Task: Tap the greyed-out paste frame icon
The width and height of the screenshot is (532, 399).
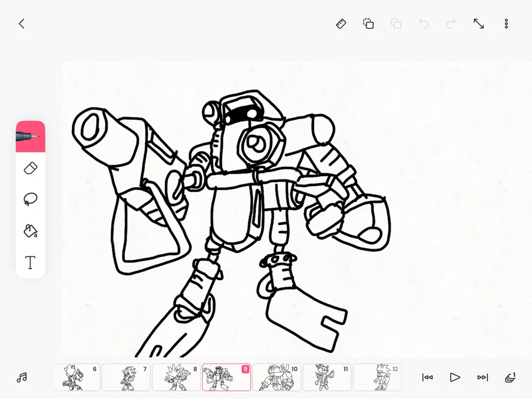Action: tap(396, 24)
